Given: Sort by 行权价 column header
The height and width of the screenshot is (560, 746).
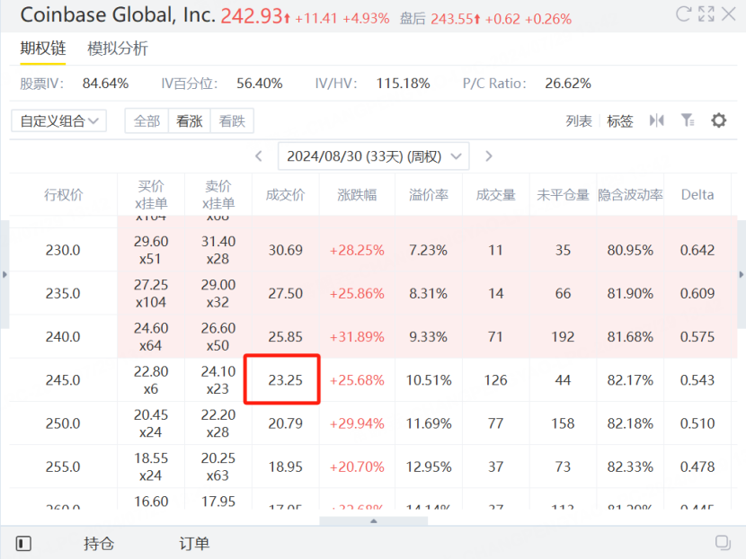Looking at the screenshot, I should 63,194.
